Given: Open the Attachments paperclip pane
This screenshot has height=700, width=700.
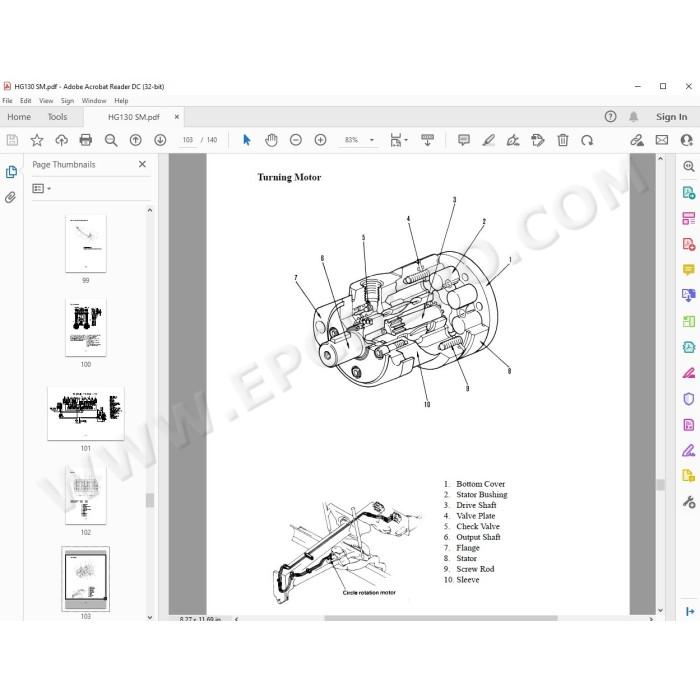Looking at the screenshot, I should [11, 197].
